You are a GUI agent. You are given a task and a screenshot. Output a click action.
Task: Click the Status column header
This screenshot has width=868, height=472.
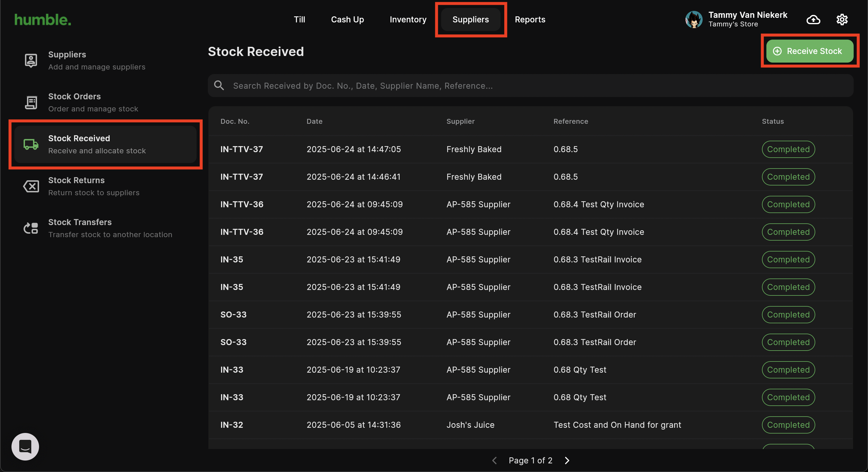[x=773, y=121]
